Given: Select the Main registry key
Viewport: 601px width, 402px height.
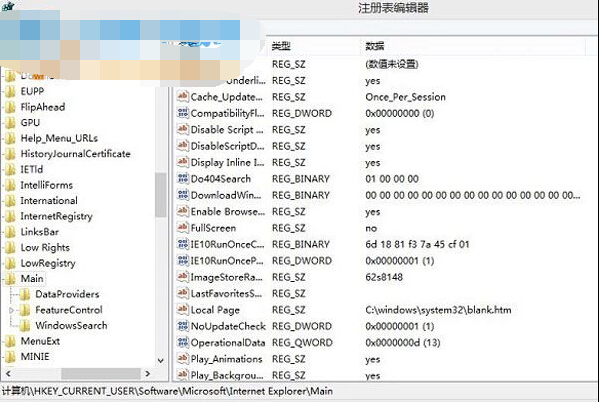Looking at the screenshot, I should click(x=32, y=279).
